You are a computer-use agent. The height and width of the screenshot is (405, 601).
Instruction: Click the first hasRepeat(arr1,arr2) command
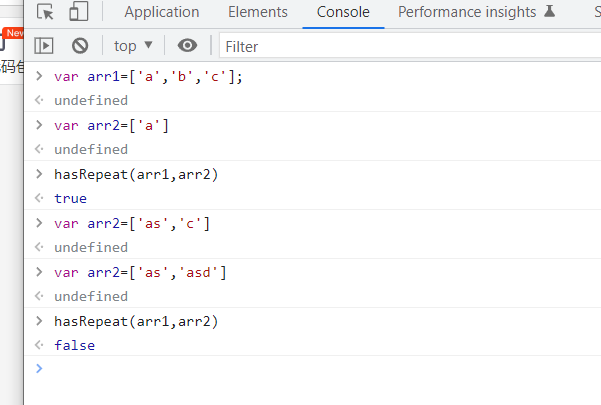136,174
